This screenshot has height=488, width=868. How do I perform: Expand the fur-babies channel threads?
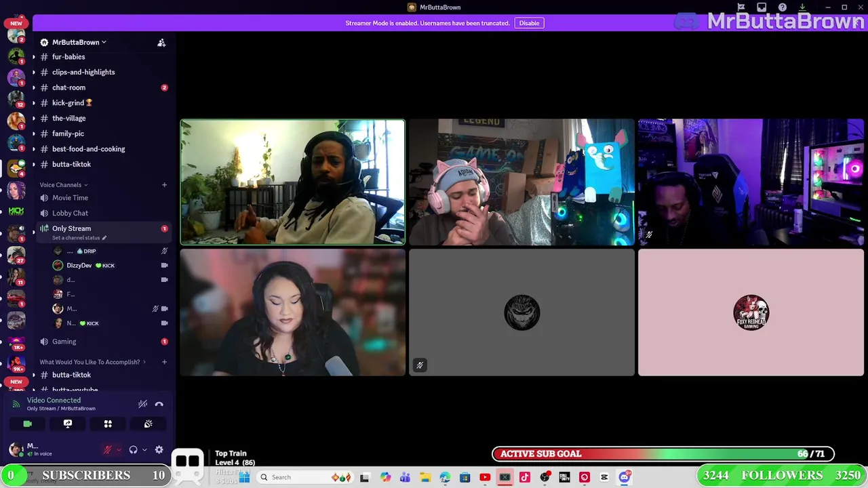click(x=33, y=57)
